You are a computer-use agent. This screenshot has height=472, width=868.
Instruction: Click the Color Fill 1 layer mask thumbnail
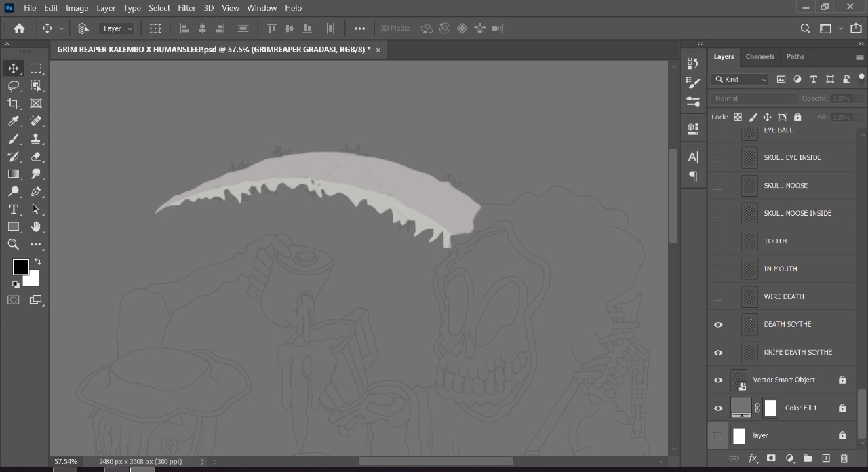(x=770, y=408)
